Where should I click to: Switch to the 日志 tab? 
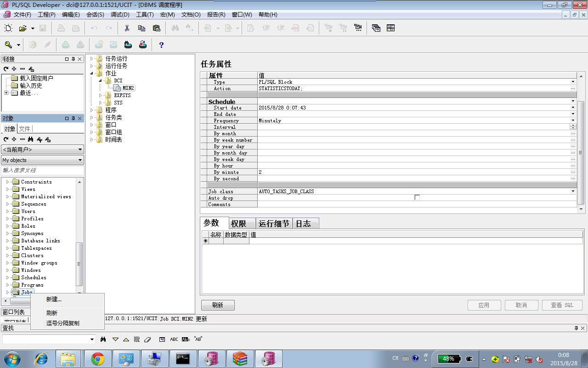click(305, 224)
